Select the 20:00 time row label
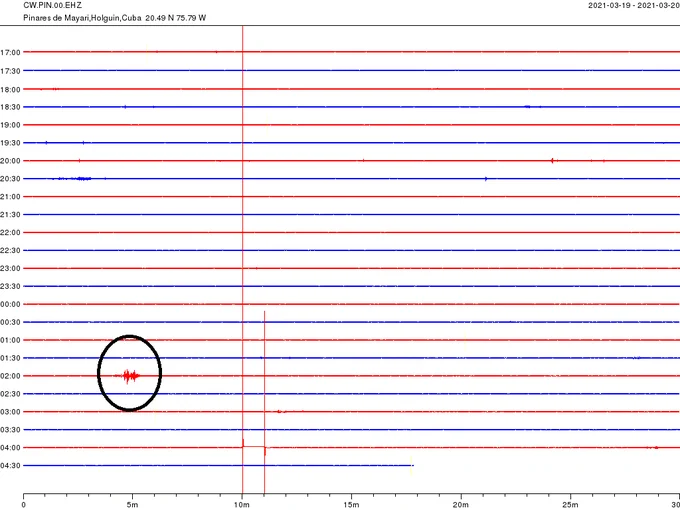680x510 pixels. click(x=10, y=161)
